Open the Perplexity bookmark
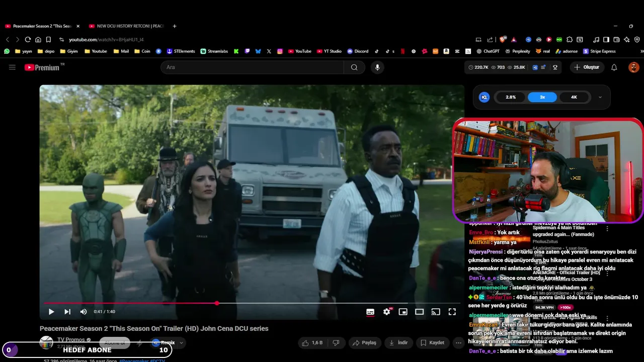The height and width of the screenshot is (362, 644). point(517,51)
